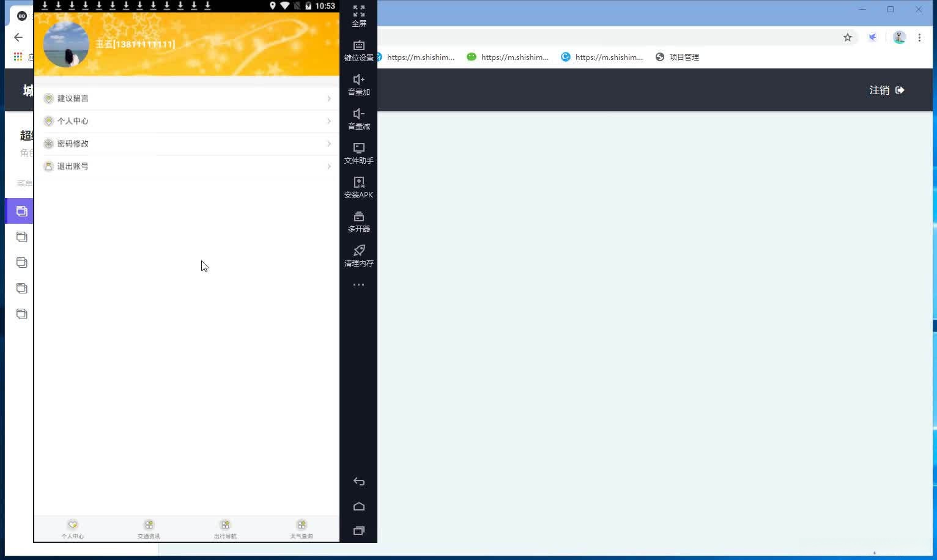Switch to 个人中心 bottom tab

tap(73, 529)
